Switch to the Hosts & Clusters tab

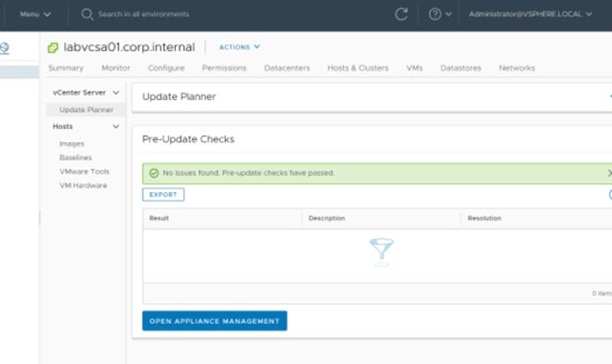click(358, 68)
